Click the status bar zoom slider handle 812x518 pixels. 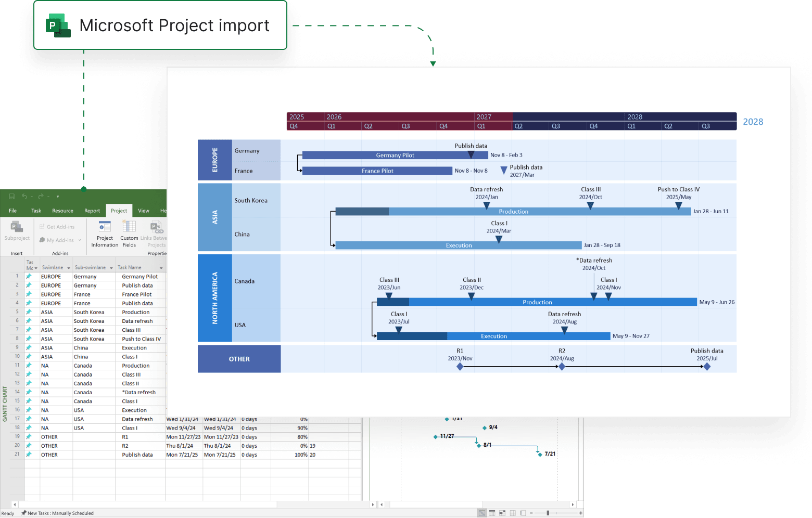[548, 513]
